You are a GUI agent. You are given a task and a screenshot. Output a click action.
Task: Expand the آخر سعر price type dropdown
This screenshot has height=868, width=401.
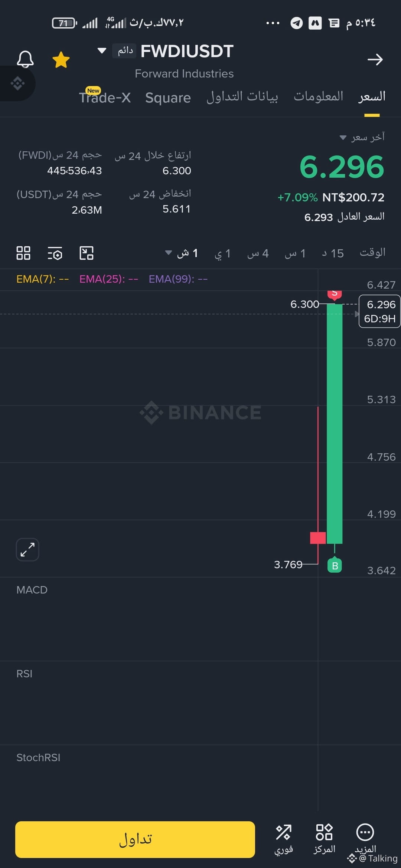[343, 138]
